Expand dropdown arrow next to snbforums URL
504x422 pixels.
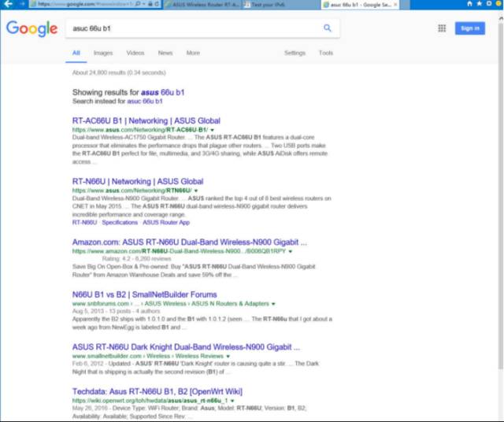pos(273,304)
